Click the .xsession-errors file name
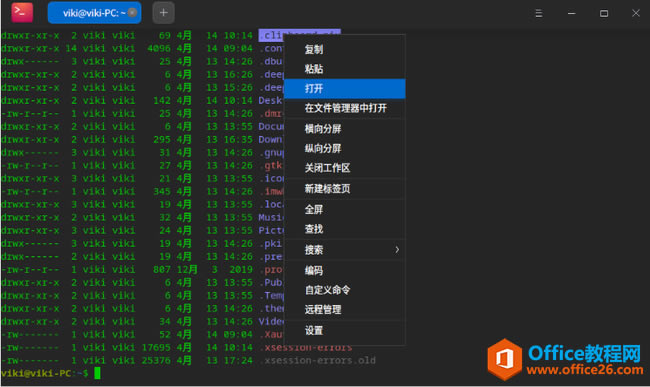The height and width of the screenshot is (387, 650). 306,348
